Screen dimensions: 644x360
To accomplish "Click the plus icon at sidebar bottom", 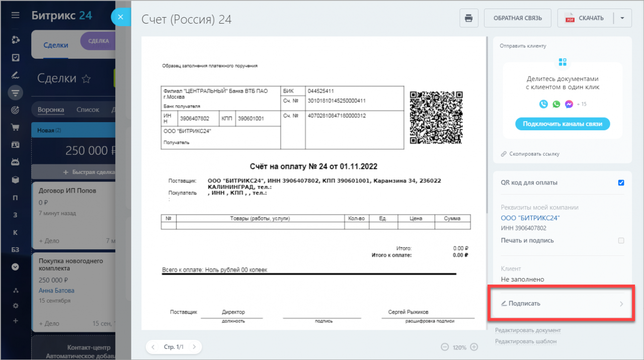I will click(x=15, y=321).
